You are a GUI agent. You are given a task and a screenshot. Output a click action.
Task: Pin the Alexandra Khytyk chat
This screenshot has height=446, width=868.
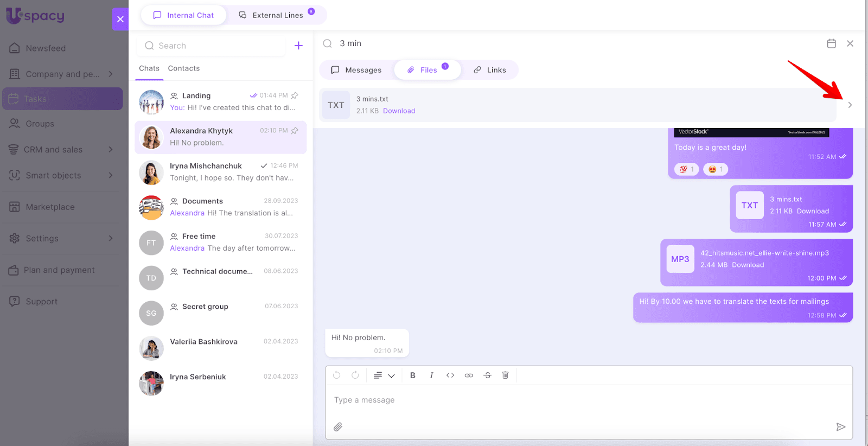[295, 131]
